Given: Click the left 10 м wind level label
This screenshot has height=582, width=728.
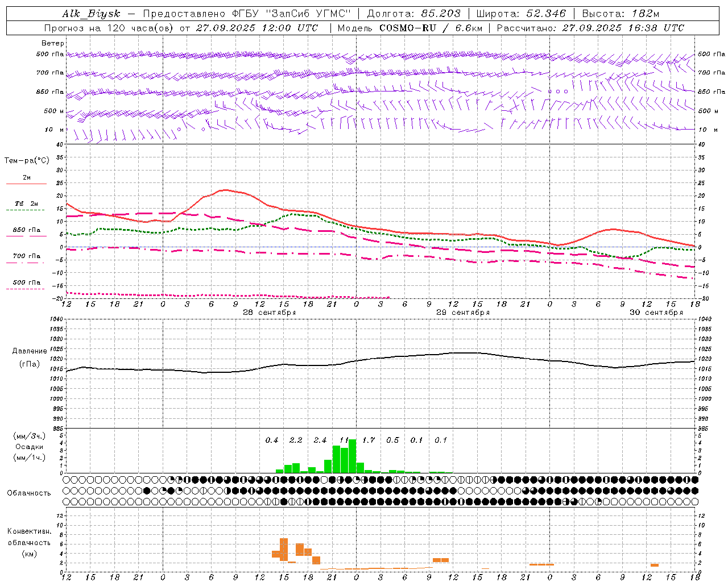Looking at the screenshot, I should (55, 130).
